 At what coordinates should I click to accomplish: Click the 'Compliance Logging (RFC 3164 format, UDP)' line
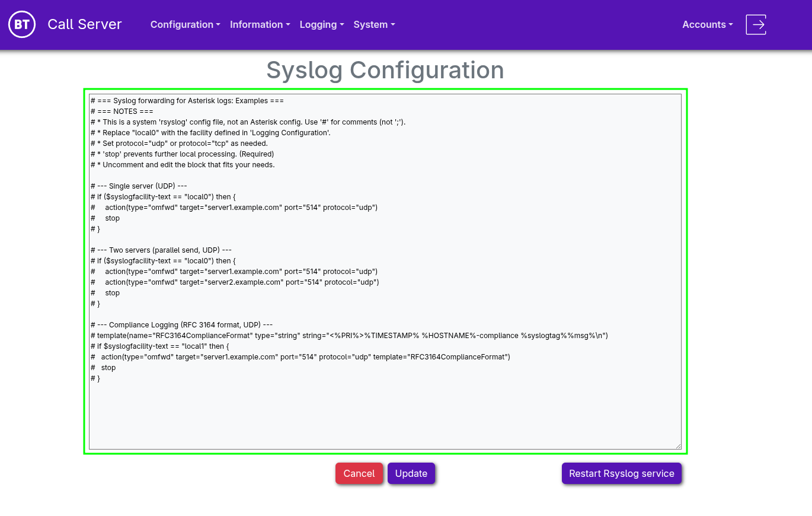(181, 325)
